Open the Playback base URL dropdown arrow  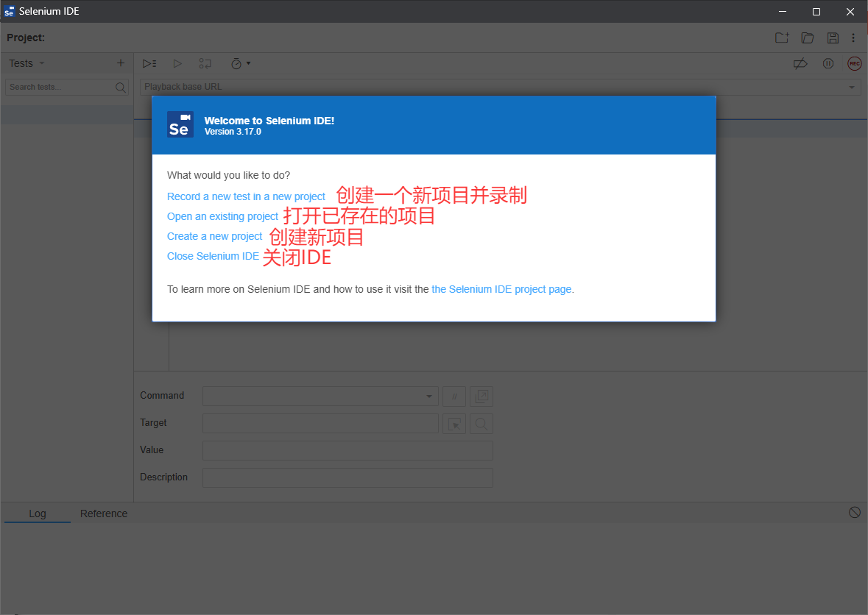[x=851, y=87]
